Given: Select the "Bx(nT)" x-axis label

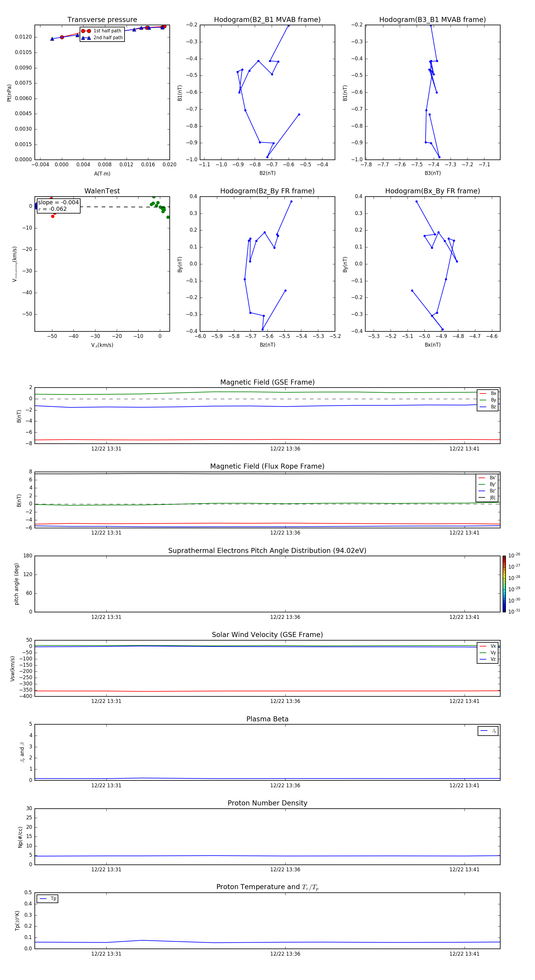Looking at the screenshot, I should [x=432, y=345].
